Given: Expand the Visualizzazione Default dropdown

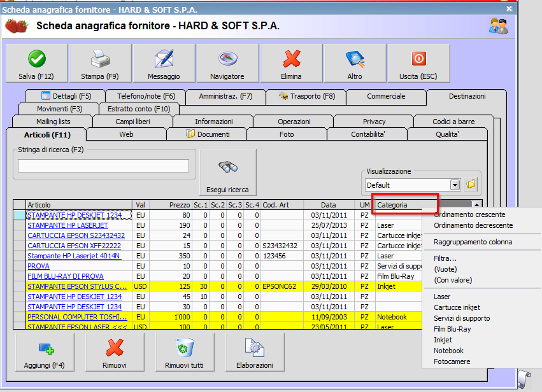Looking at the screenshot, I should tap(455, 185).
